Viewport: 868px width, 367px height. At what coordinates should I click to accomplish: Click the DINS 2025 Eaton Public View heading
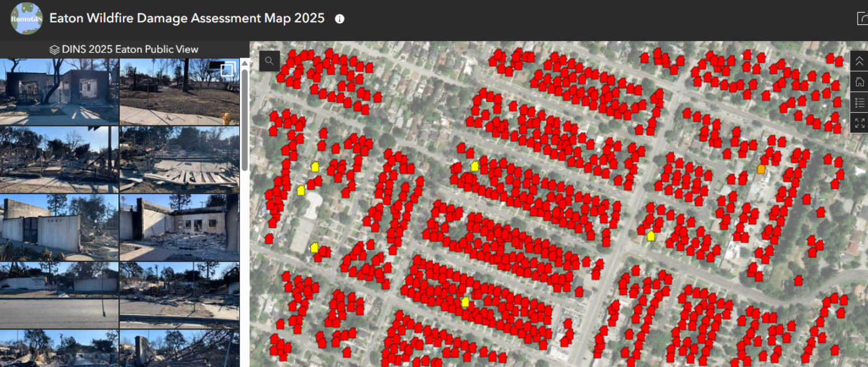tap(130, 50)
